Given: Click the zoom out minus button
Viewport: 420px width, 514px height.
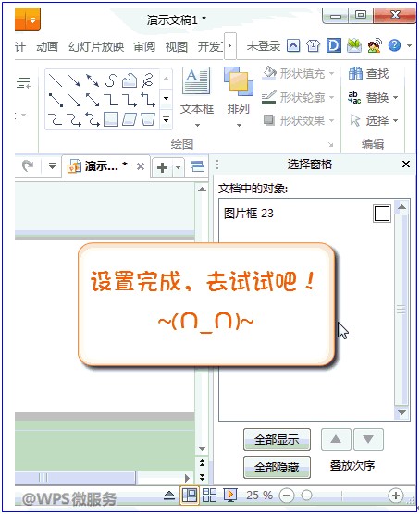Looking at the screenshot, I should pyautogui.click(x=287, y=496).
